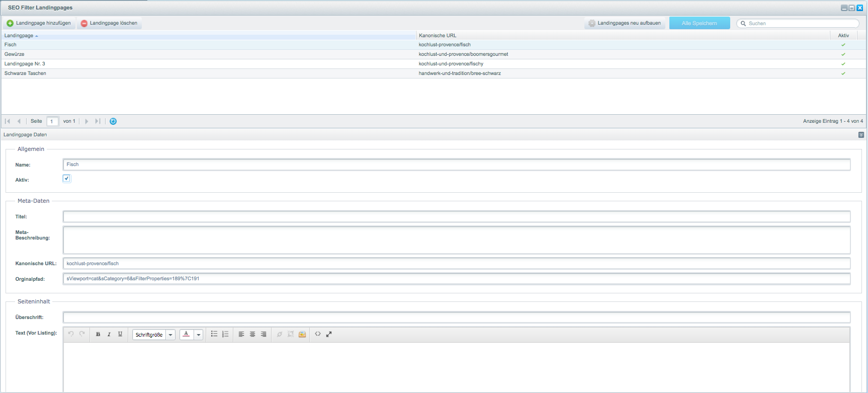This screenshot has width=868, height=393.
Task: Undo last edit in text editor
Action: [71, 334]
